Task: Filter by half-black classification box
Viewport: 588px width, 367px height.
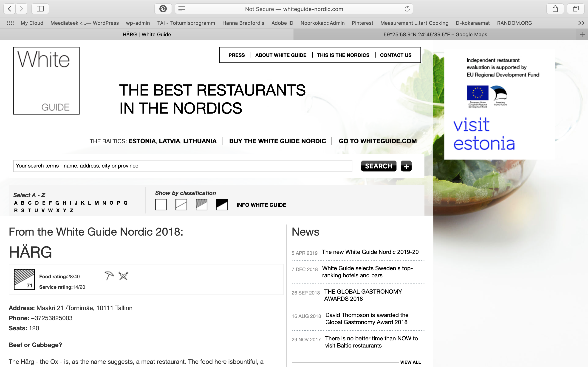Action: coord(222,205)
